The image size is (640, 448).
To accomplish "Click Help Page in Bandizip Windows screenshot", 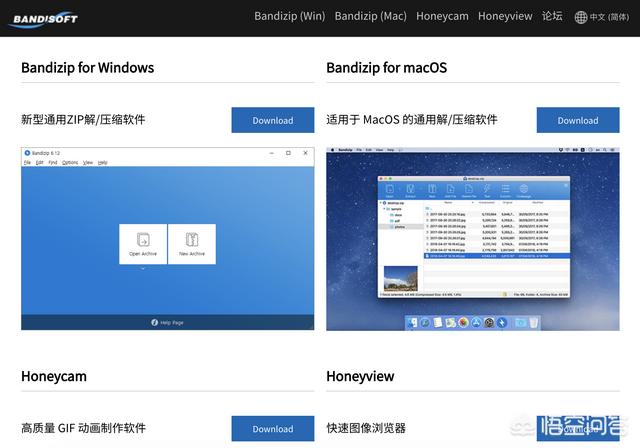I will point(167,322).
